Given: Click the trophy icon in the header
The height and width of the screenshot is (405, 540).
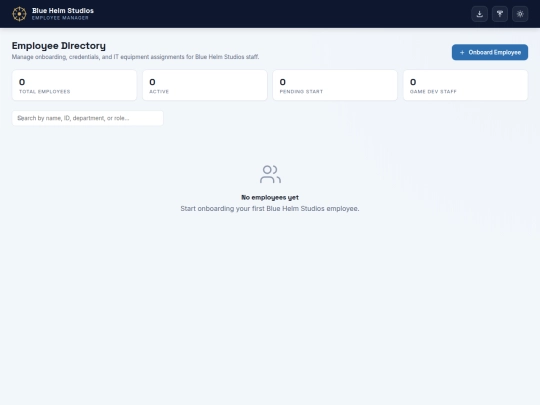Looking at the screenshot, I should (500, 14).
